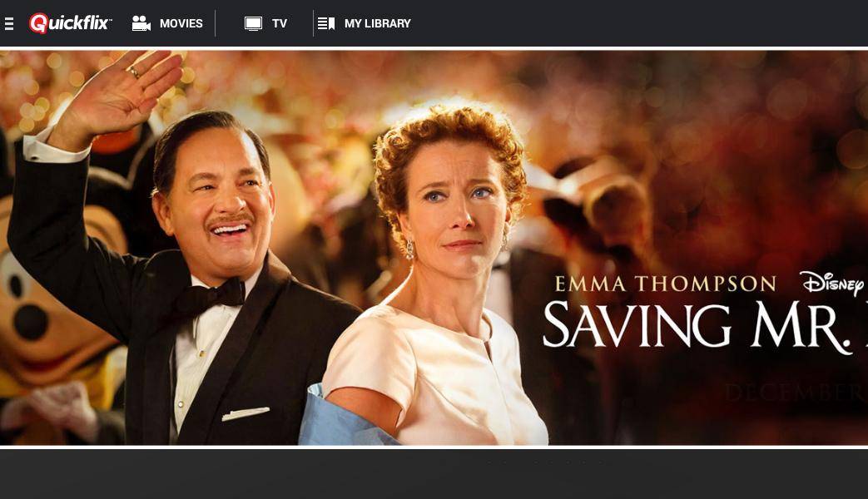Image resolution: width=868 pixels, height=499 pixels.
Task: Open the TV menu label
Action: tap(280, 23)
